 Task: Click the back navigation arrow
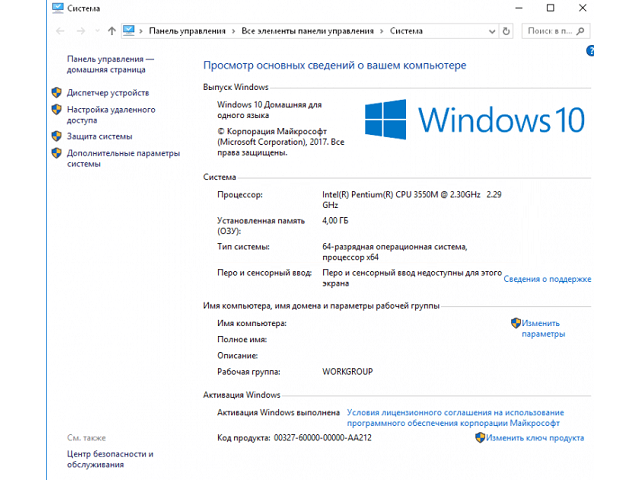60,31
